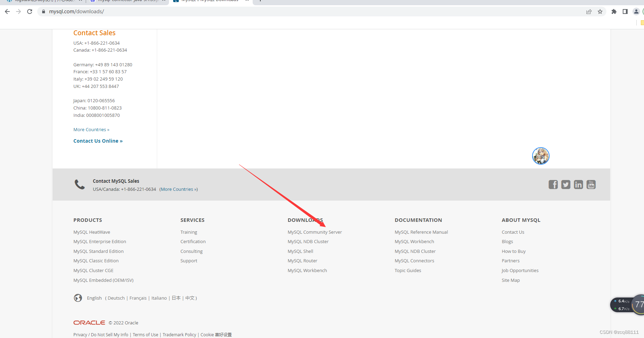Screen dimensions: 644x338
Task: Open MySQL's LinkedIn icon
Action: tap(578, 185)
